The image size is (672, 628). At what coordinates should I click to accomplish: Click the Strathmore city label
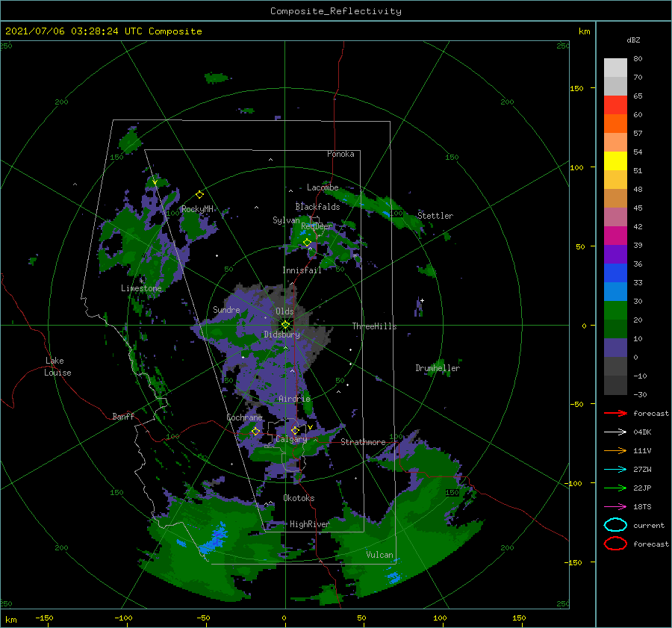(x=363, y=442)
